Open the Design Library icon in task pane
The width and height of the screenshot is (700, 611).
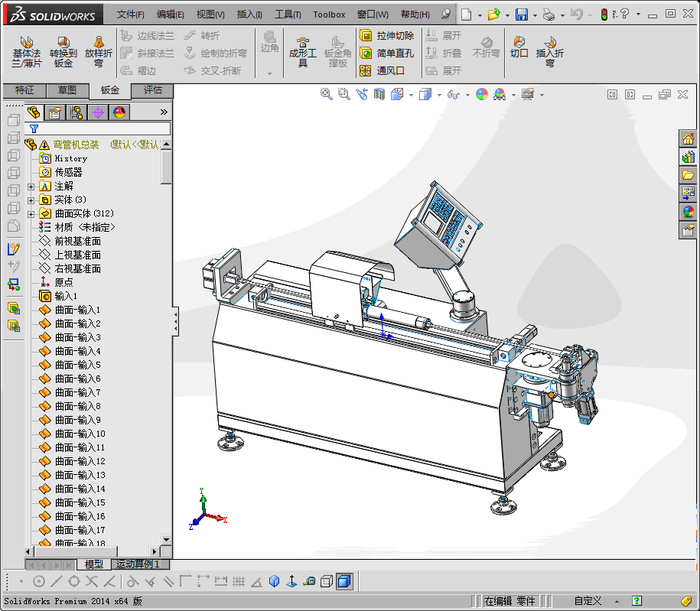click(x=688, y=157)
